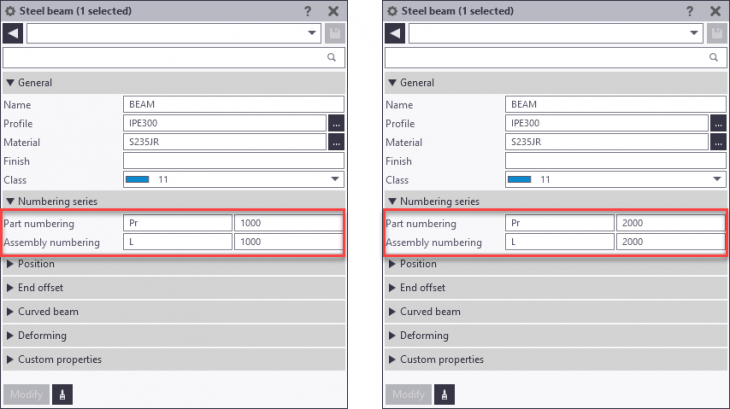This screenshot has width=730, height=409.
Task: Click copy properties icon beside right Modify
Action: pyautogui.click(x=445, y=395)
